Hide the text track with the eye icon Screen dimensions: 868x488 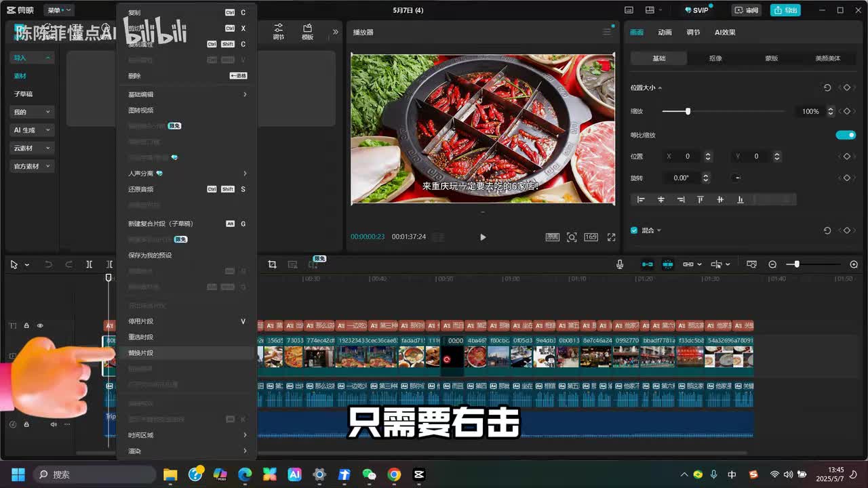pyautogui.click(x=40, y=326)
